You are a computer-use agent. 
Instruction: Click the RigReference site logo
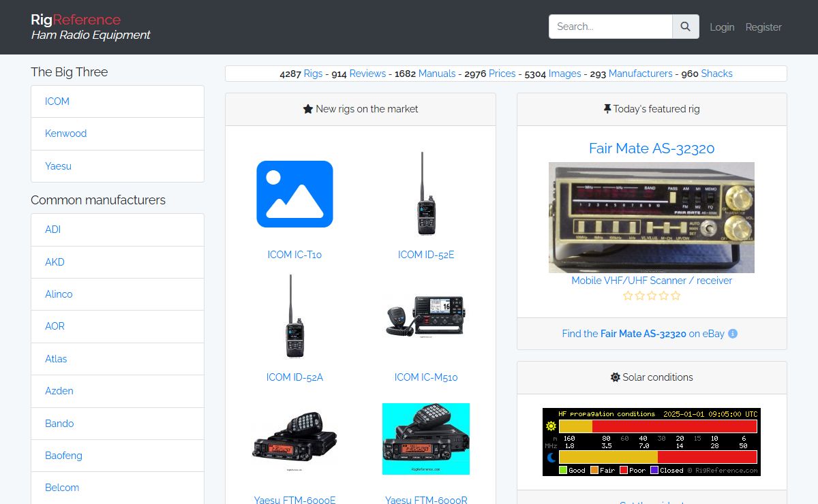[x=76, y=20]
